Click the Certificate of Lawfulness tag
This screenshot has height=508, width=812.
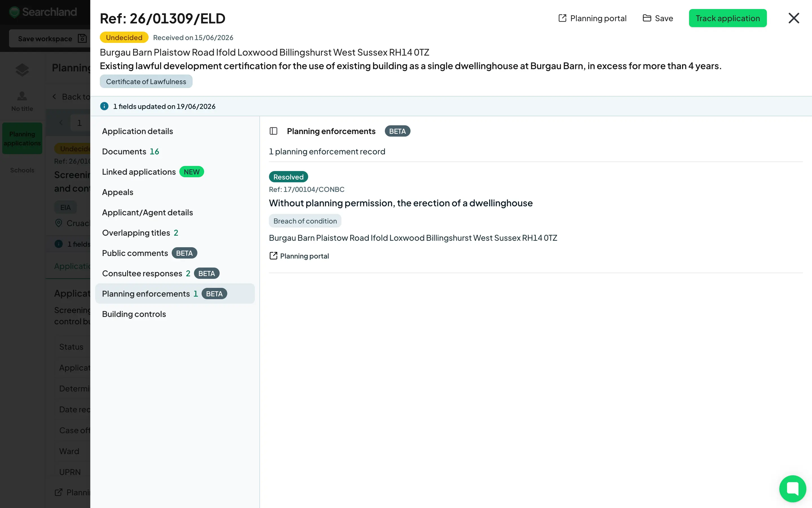coord(146,81)
